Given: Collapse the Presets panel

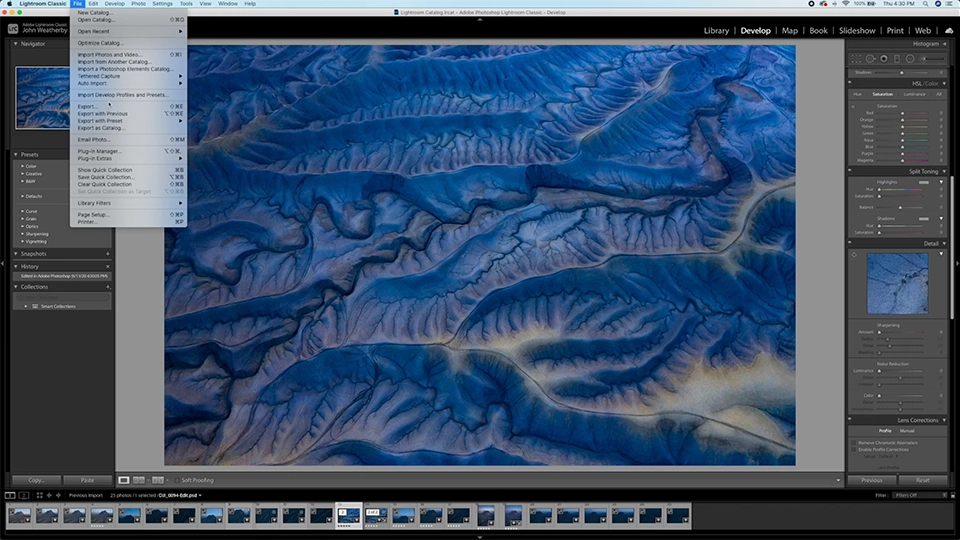Looking at the screenshot, I should click(16, 154).
